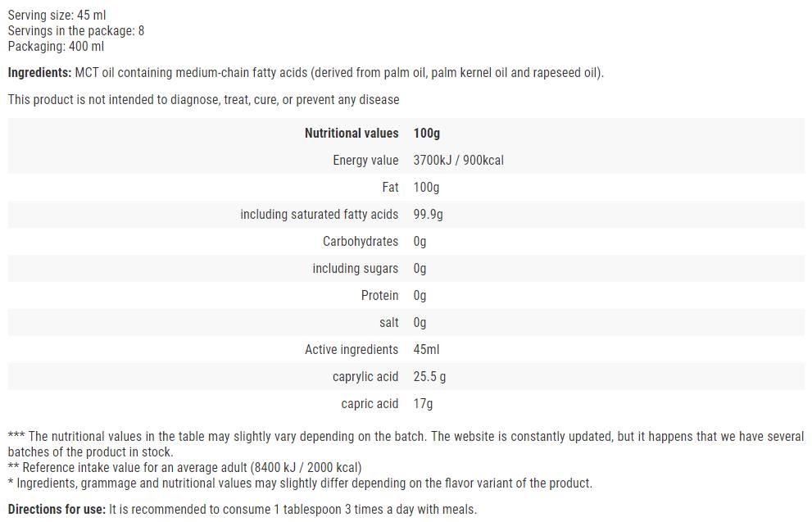Click the "Packaging: 400 ml" line
The height and width of the screenshot is (522, 812).
tap(56, 47)
